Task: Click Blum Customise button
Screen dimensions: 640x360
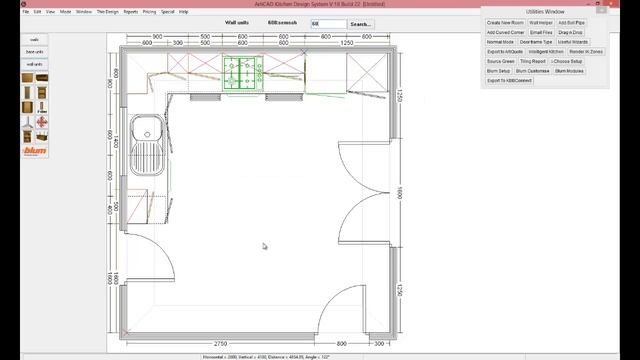Action: click(x=532, y=71)
